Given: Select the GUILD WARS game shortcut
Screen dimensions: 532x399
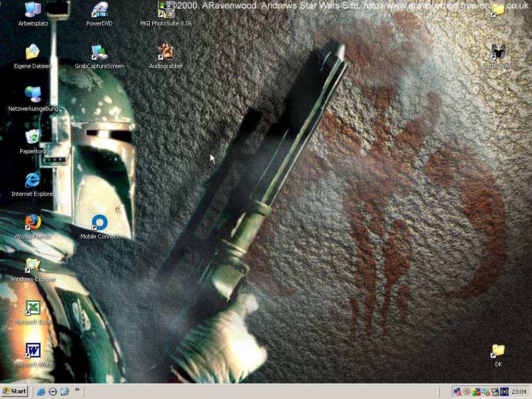Looking at the screenshot, I should tap(498, 52).
